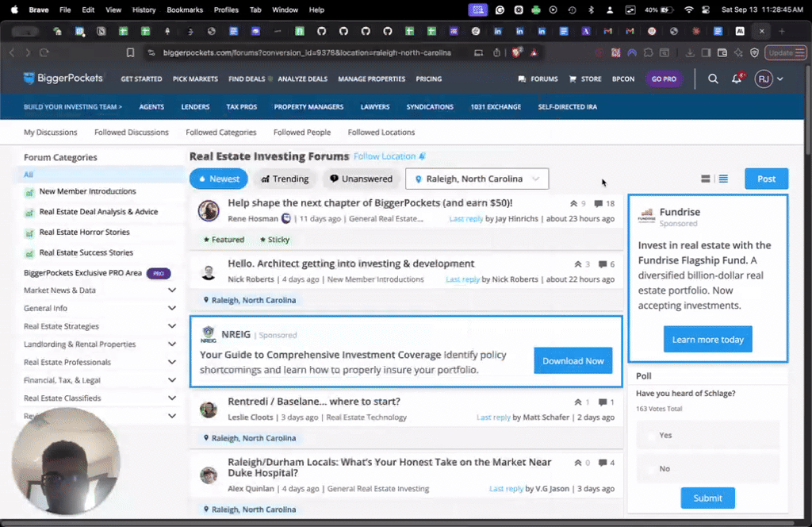Screen dimensions: 812x527
Task: Expand Real Estate Professionals category
Action: coord(172,362)
